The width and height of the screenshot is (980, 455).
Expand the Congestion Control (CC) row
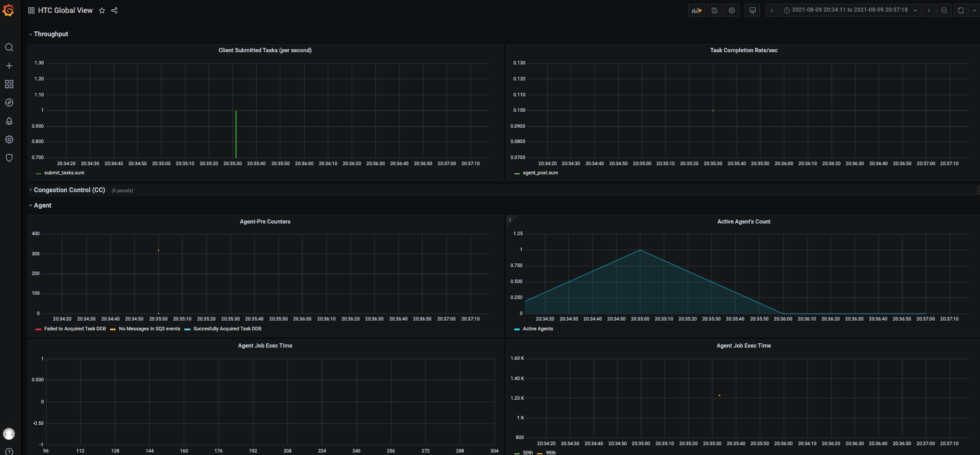click(x=69, y=190)
